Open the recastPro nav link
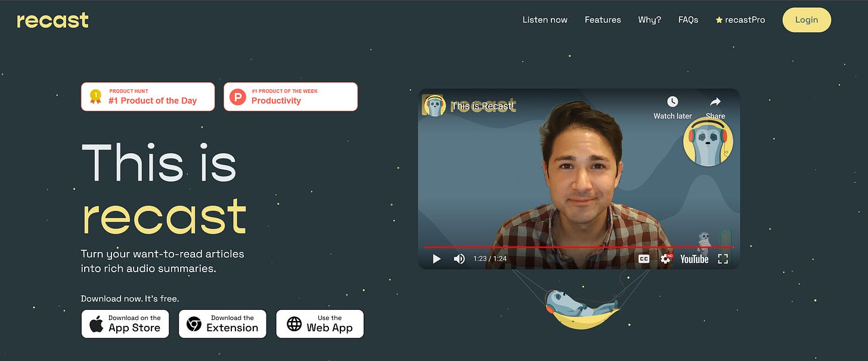Image resolution: width=868 pixels, height=361 pixels. pyautogui.click(x=740, y=20)
